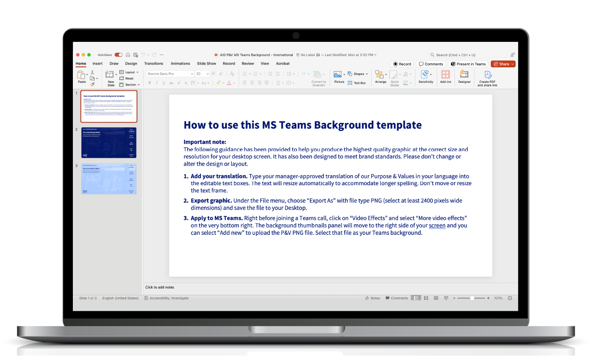Image resolution: width=592 pixels, height=364 pixels.
Task: Click the Present in Teams button
Action: pyautogui.click(x=468, y=64)
